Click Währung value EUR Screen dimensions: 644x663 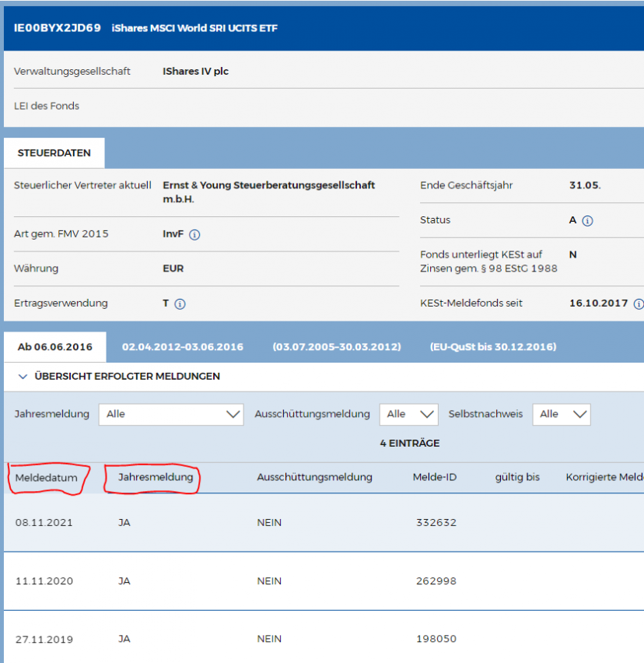(x=173, y=269)
